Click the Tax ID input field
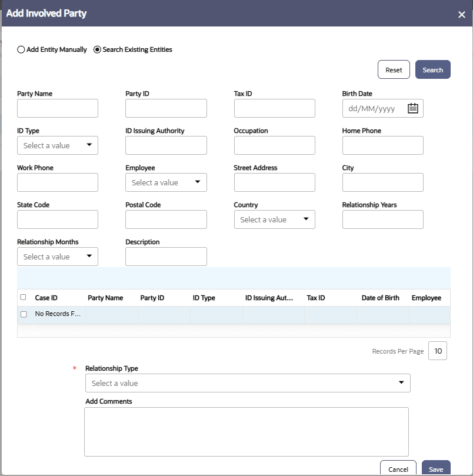 [x=274, y=108]
